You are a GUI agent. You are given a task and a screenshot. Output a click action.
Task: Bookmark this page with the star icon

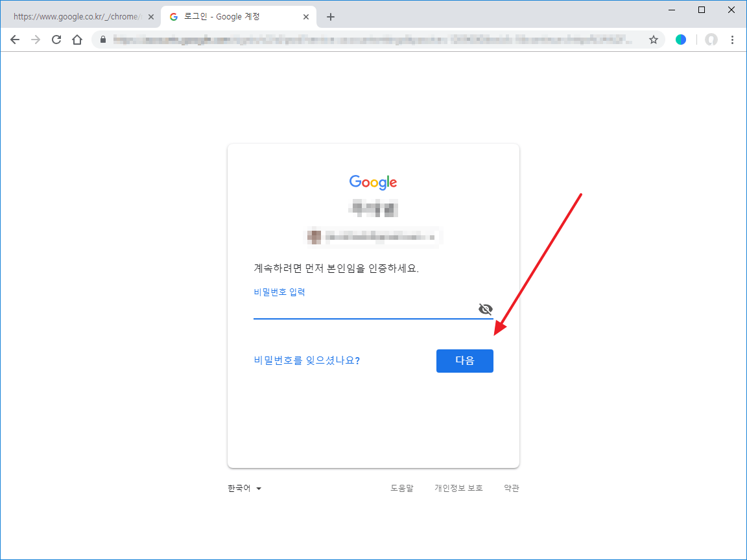[654, 40]
